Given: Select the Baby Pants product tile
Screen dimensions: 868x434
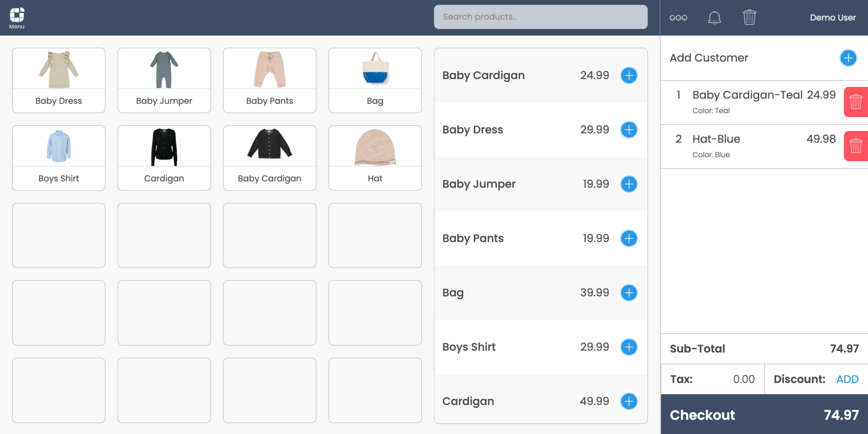Looking at the screenshot, I should coord(269,80).
